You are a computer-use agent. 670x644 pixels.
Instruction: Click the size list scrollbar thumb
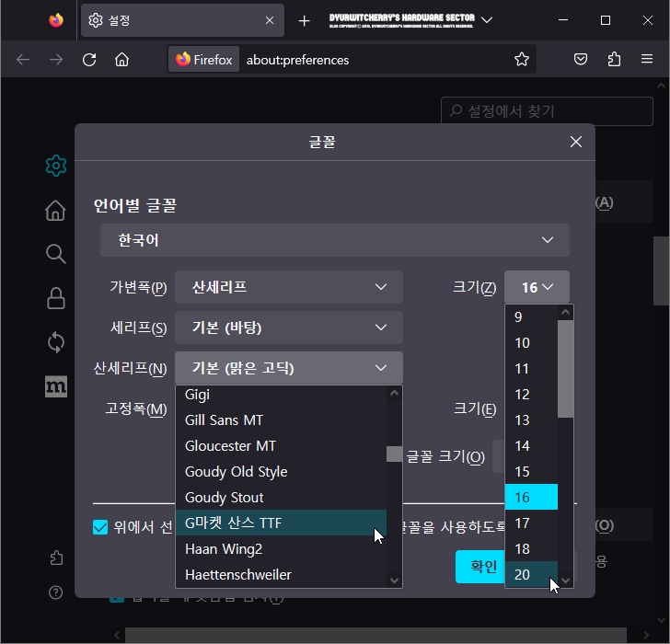click(x=566, y=369)
